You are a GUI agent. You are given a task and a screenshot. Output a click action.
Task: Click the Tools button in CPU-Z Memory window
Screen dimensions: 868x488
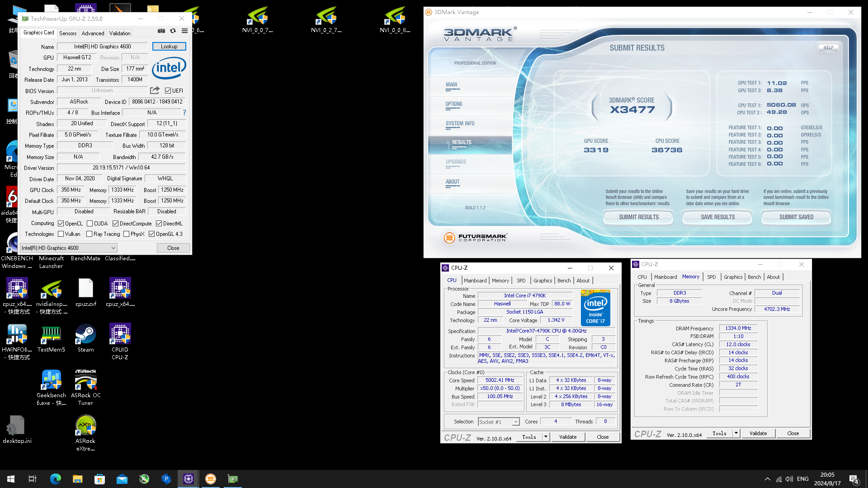coord(719,433)
